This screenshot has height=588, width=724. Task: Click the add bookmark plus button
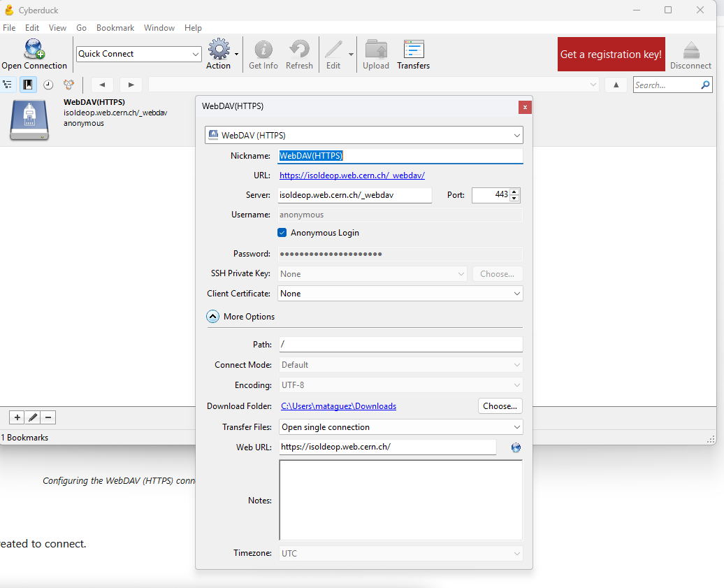(x=17, y=417)
